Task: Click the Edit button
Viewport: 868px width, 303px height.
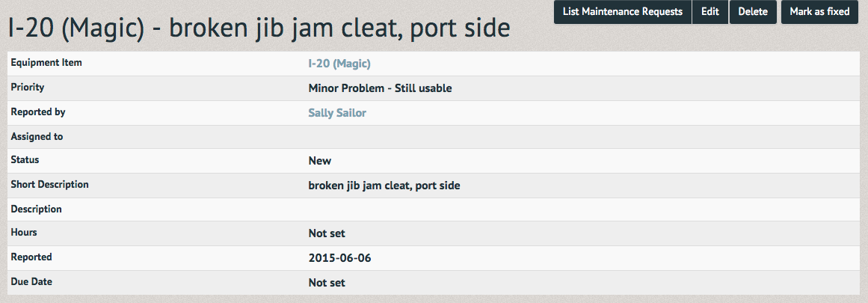Action: coord(710,12)
